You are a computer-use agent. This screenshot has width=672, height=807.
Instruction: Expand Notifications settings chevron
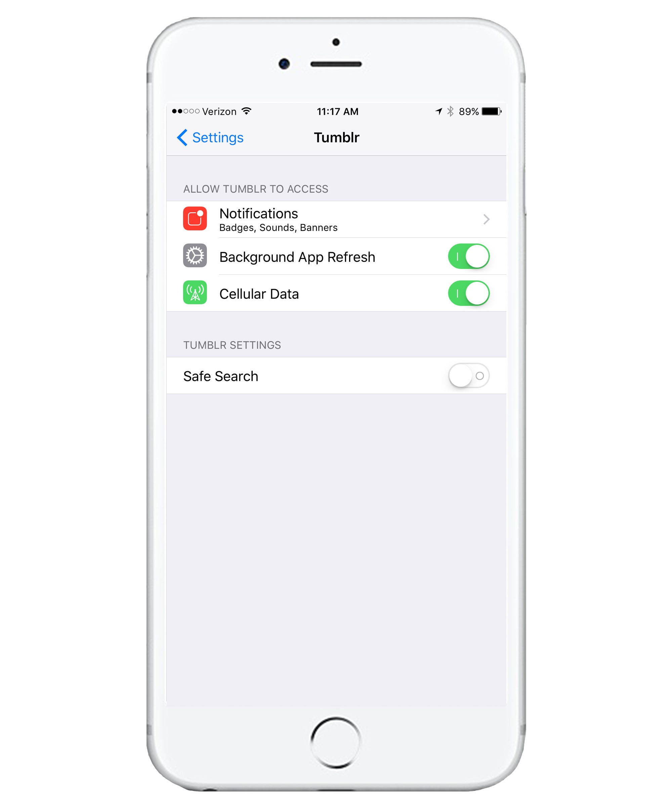[x=487, y=219]
